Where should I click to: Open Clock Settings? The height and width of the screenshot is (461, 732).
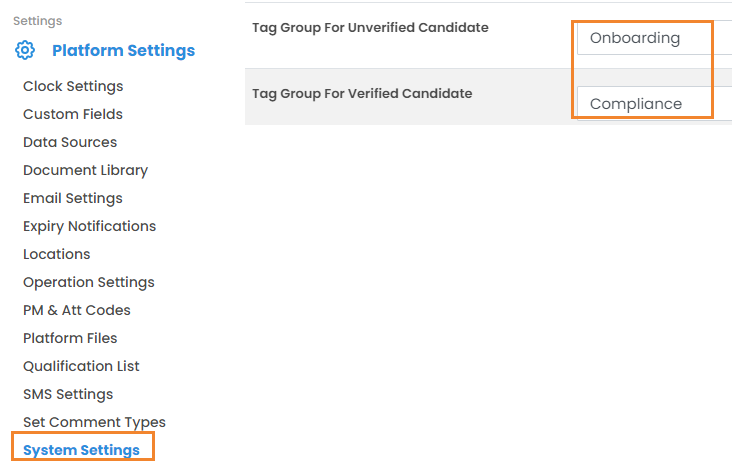click(x=73, y=86)
